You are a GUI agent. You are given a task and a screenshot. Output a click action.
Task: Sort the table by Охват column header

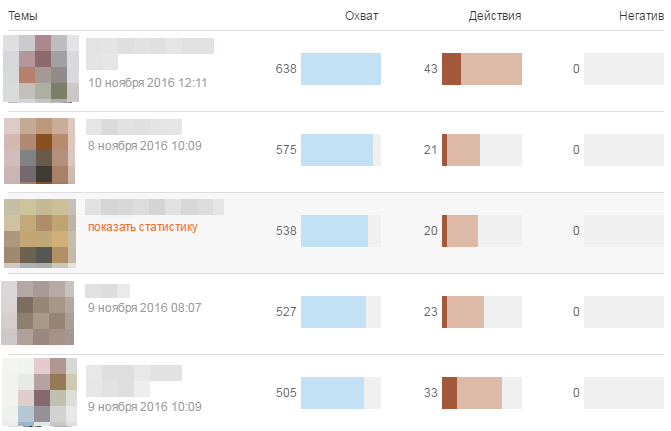pos(361,16)
